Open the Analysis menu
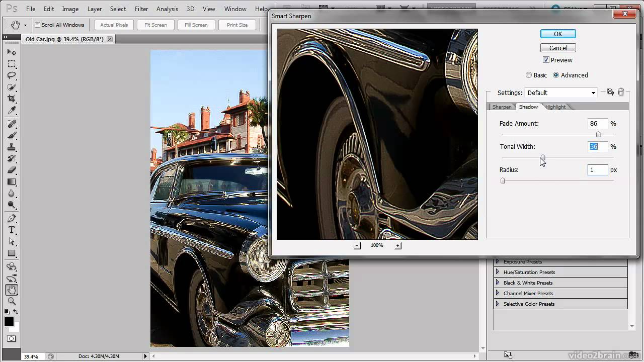 tap(167, 9)
